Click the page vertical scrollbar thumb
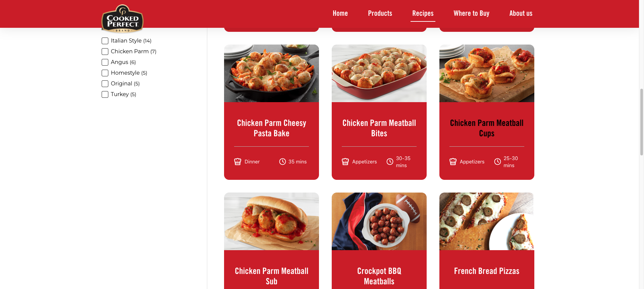This screenshot has height=289, width=644. [641, 122]
